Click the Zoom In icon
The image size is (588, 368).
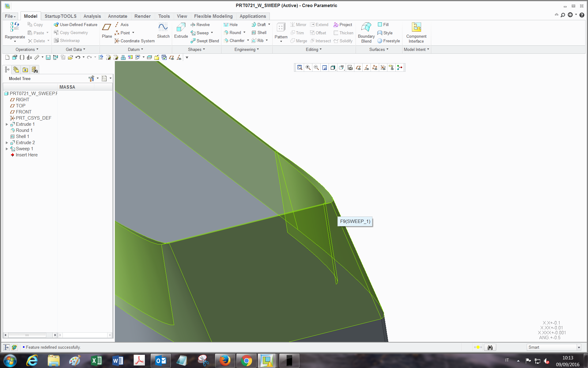click(x=308, y=67)
